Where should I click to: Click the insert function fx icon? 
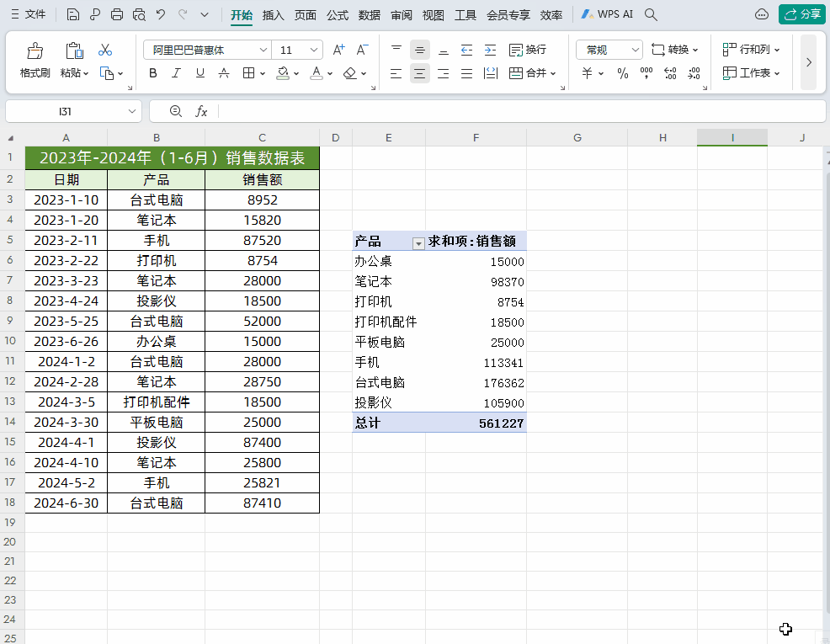(201, 111)
